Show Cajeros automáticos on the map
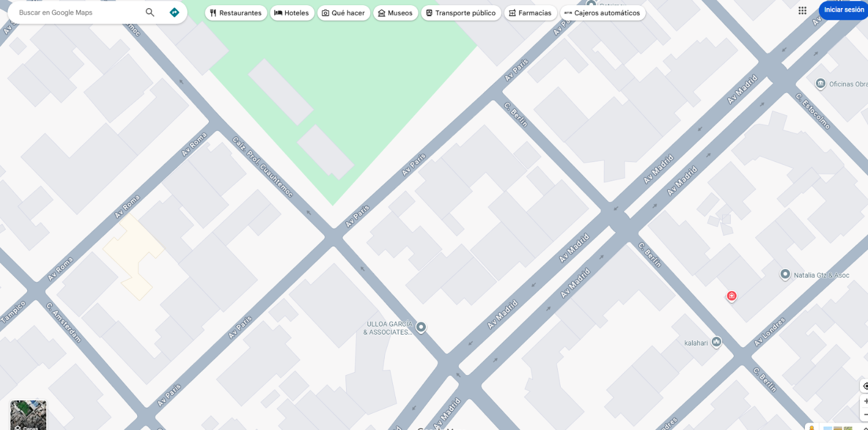The width and height of the screenshot is (868, 430). [x=603, y=13]
